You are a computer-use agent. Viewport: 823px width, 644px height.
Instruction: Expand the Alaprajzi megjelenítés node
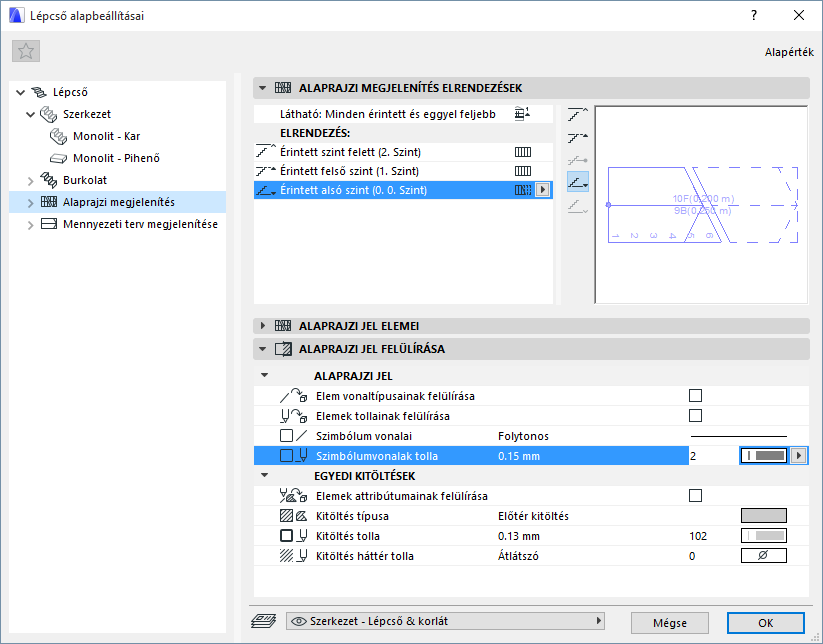point(30,203)
